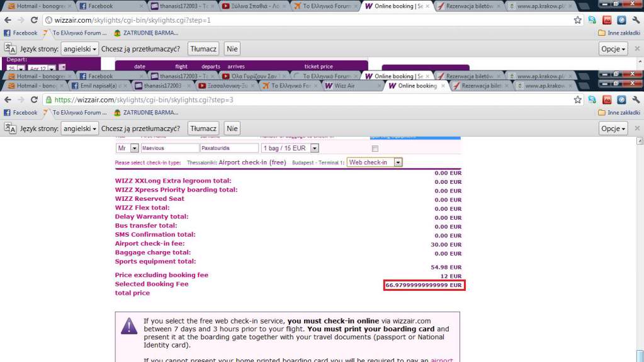Open angielski language dropdown in step=3 window
The height and width of the screenshot is (362, 644).
80,128
